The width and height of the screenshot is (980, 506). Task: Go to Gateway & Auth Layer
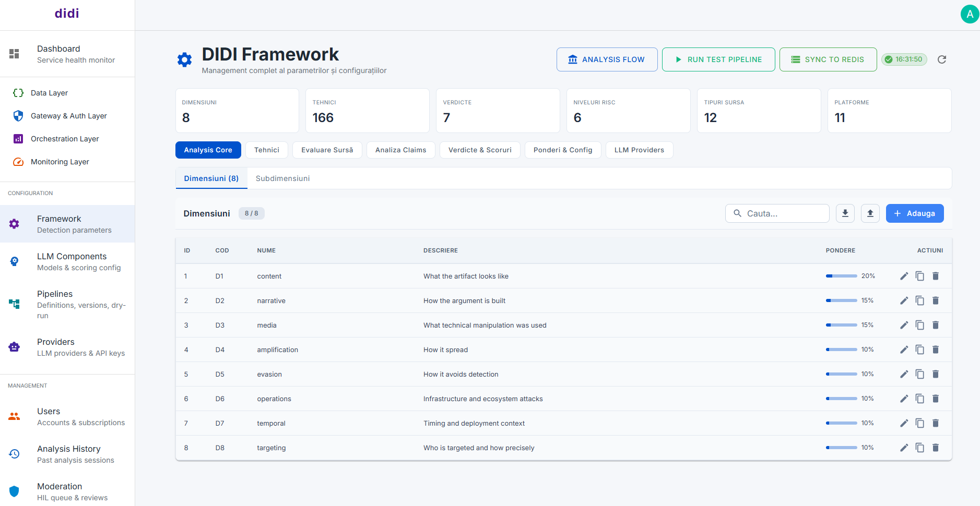coord(67,116)
